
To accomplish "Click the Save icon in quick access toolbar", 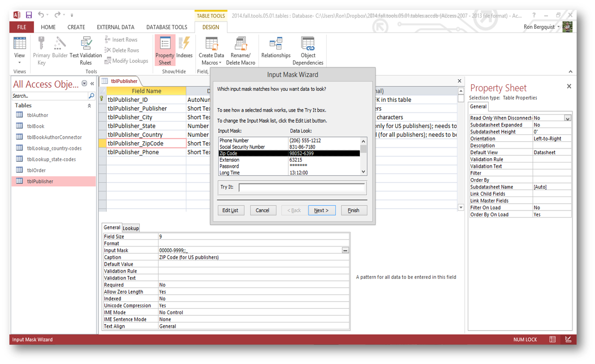I will (x=29, y=15).
